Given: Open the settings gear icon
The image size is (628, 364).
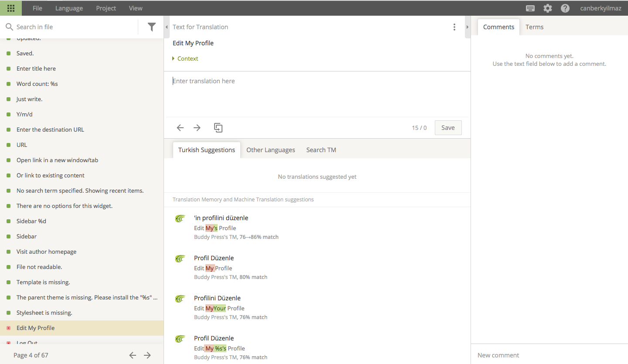Looking at the screenshot, I should click(548, 8).
